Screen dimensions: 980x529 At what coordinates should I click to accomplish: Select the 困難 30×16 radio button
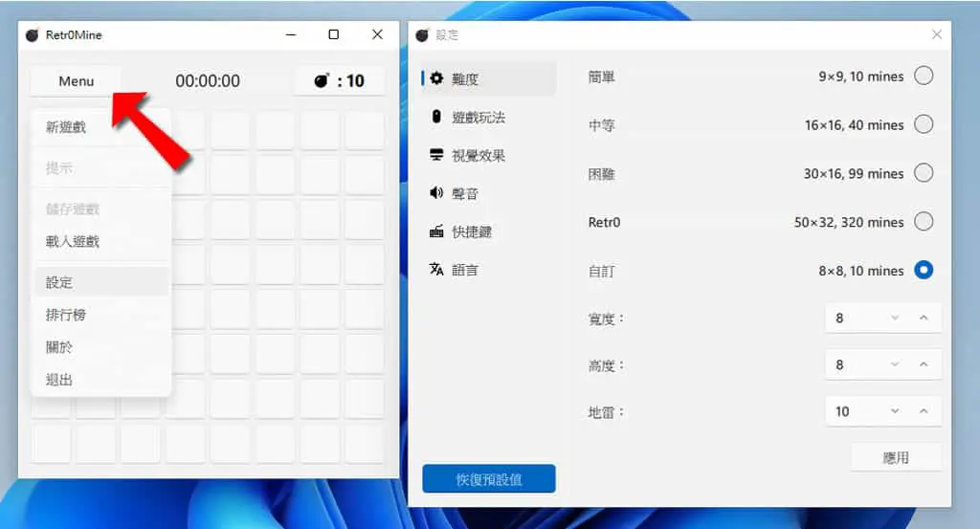point(924,172)
